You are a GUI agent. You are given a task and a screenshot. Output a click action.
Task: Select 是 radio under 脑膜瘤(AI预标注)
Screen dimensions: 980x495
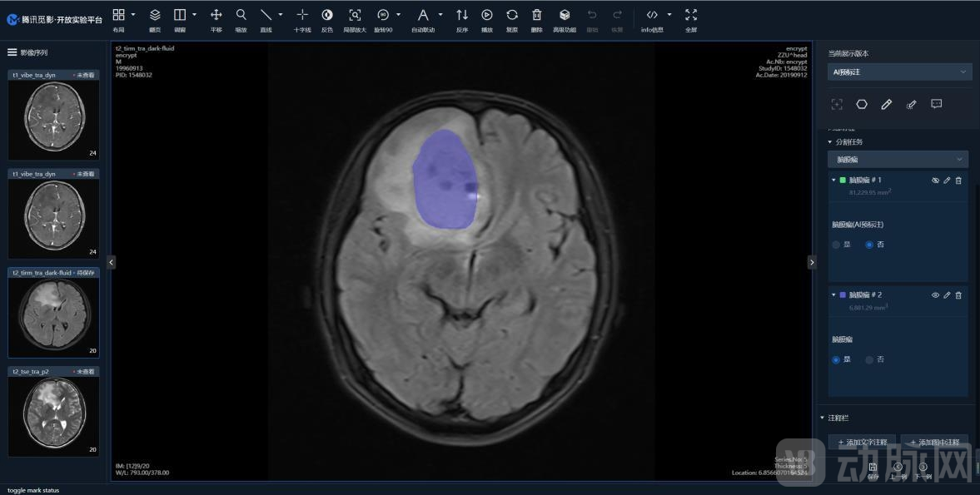(837, 245)
